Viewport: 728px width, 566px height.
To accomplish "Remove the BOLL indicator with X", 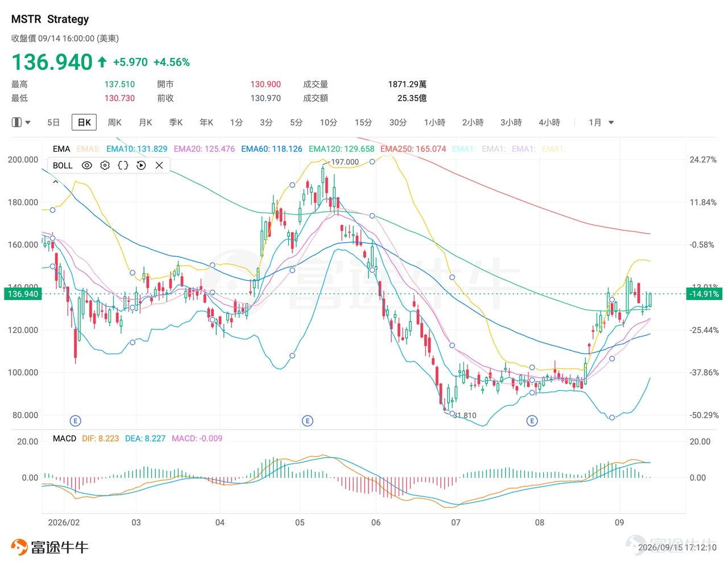I will 159,165.
